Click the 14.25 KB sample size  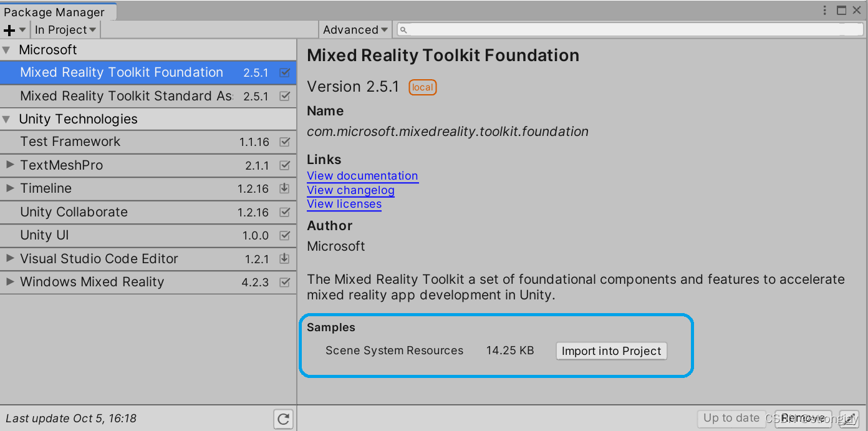[x=510, y=351]
